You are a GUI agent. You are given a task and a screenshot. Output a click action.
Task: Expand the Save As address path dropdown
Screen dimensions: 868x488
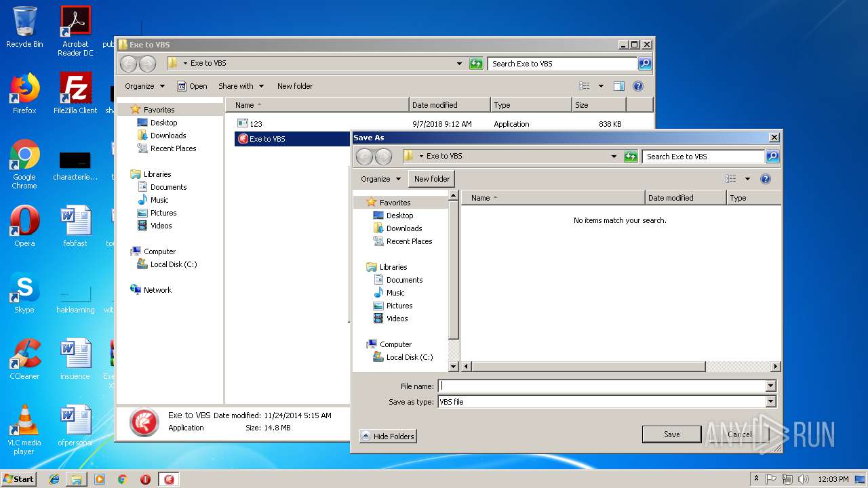coord(614,157)
